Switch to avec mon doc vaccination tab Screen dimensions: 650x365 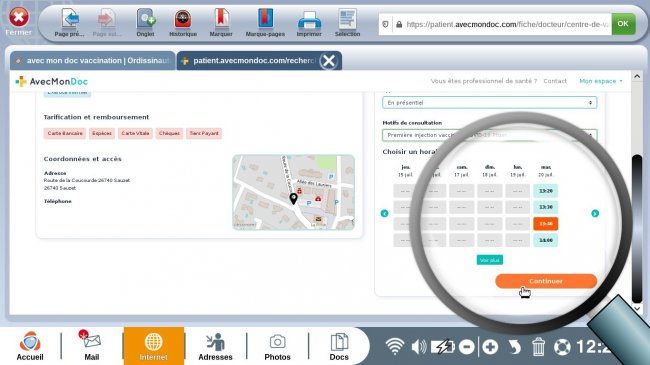point(93,61)
